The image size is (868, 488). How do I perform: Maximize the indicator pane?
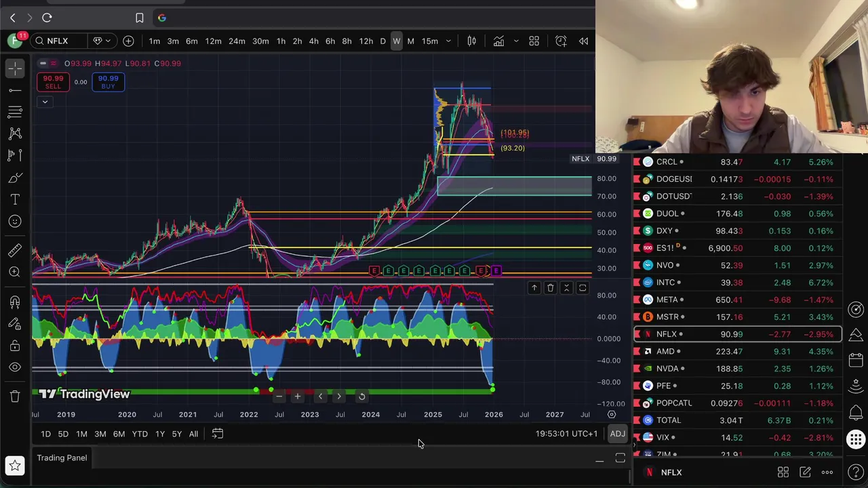click(583, 288)
